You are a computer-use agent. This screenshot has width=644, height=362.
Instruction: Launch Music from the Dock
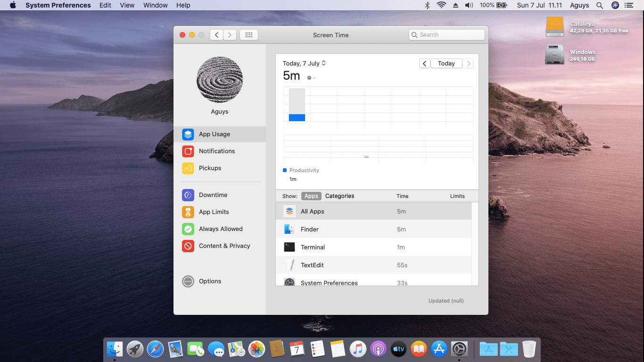(x=358, y=349)
